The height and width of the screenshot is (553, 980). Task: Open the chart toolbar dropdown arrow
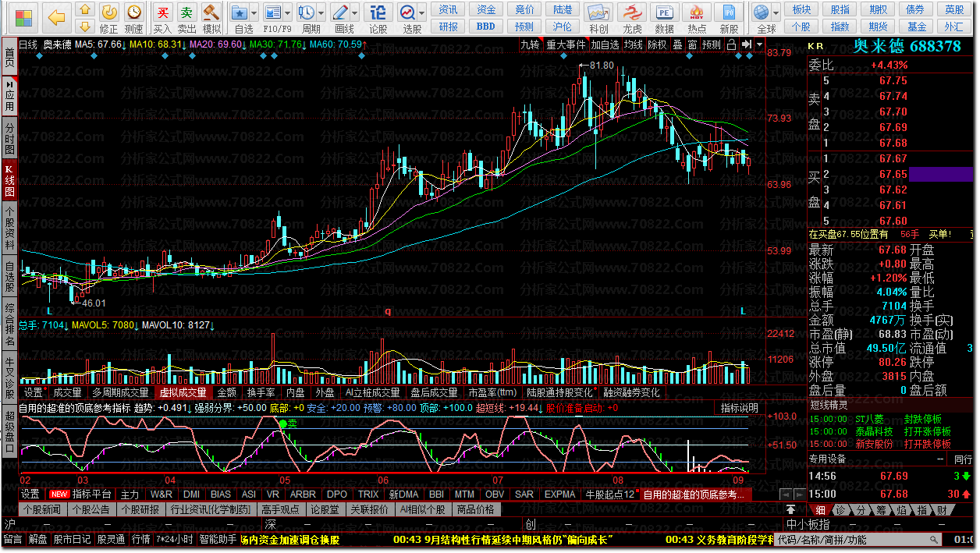759,44
